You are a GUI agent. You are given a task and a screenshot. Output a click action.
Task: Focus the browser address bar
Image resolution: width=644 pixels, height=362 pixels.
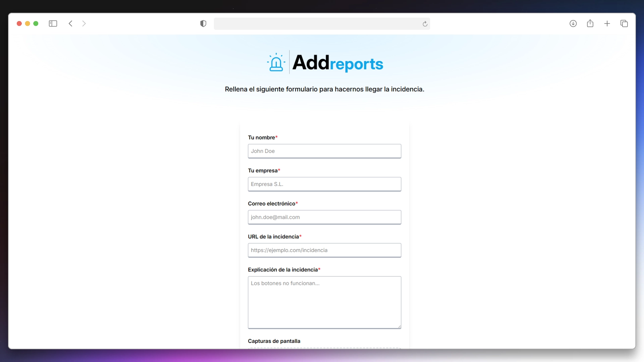322,24
